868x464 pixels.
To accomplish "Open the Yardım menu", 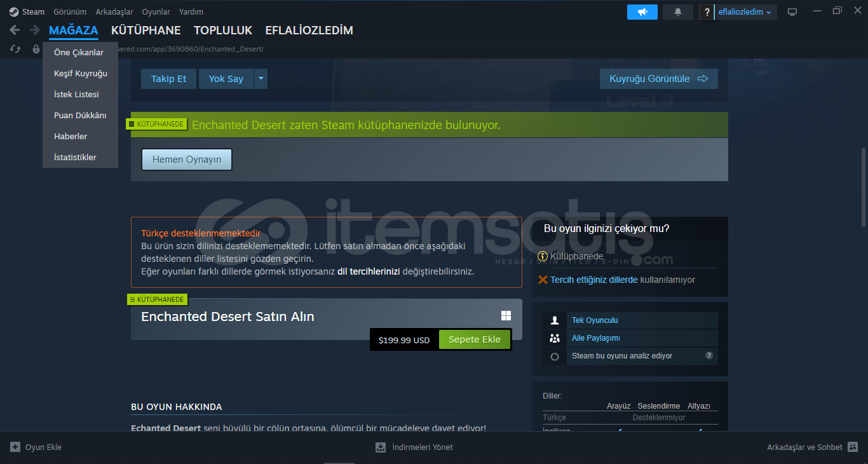I will pos(191,11).
